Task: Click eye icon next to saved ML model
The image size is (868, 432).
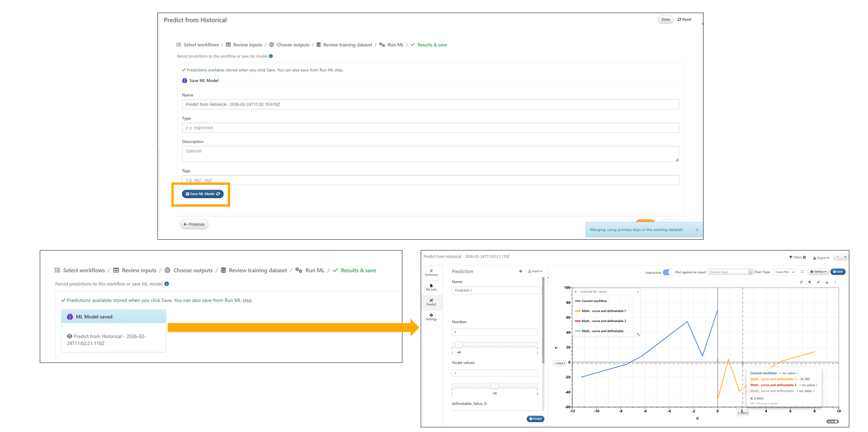Action: pos(70,336)
